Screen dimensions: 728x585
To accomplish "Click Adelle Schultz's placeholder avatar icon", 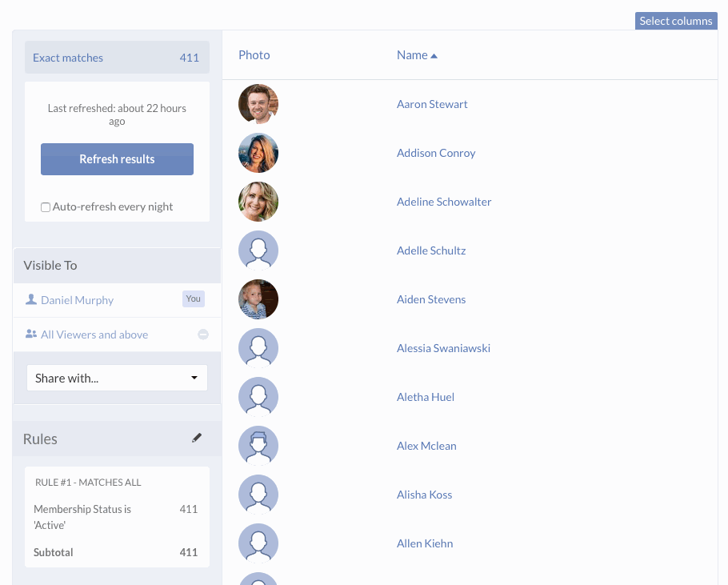I will (258, 250).
